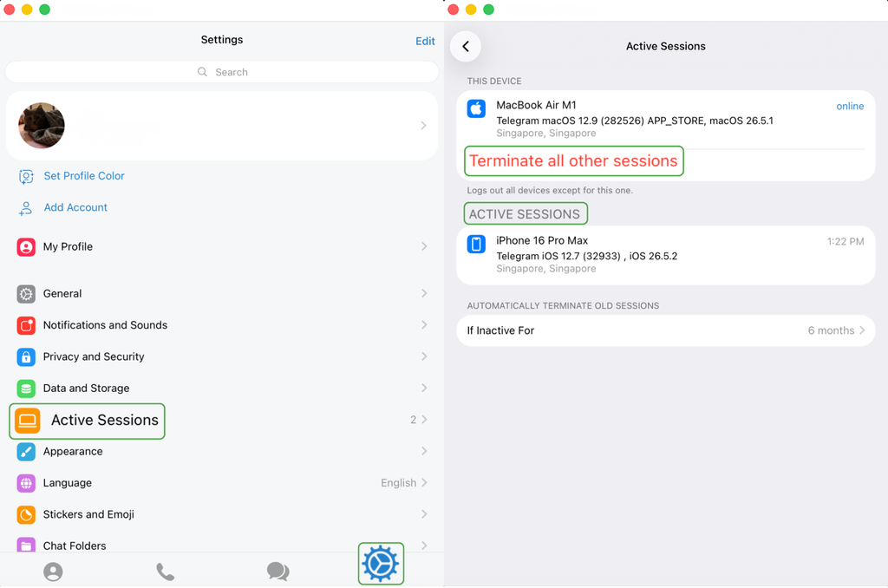Open Data and Storage settings
Screen dimensions: 888x588
point(222,388)
